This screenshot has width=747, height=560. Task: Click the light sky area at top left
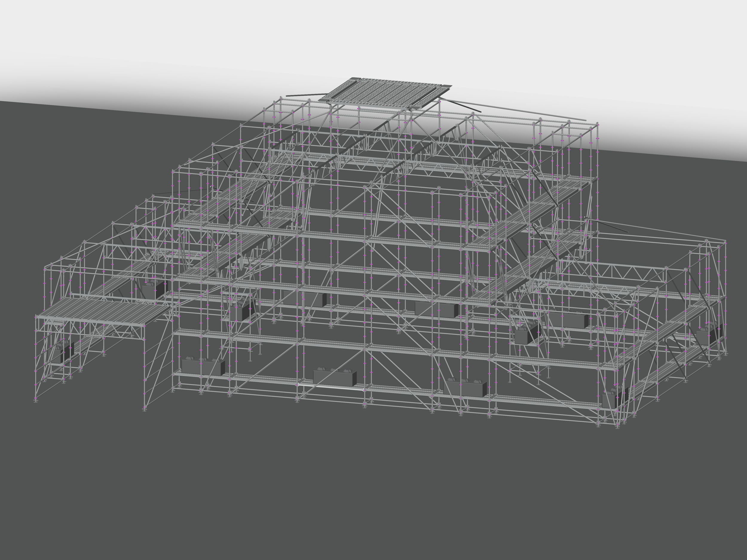(101, 34)
